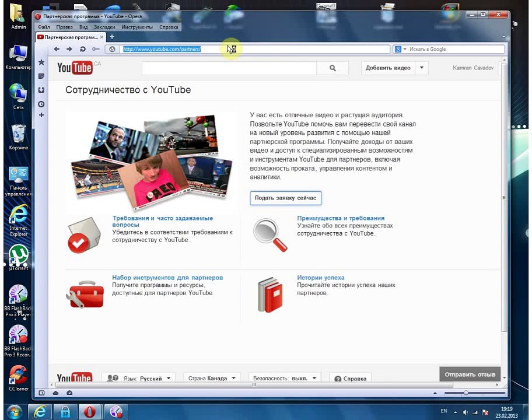Open Истории успеха link

coord(321,278)
